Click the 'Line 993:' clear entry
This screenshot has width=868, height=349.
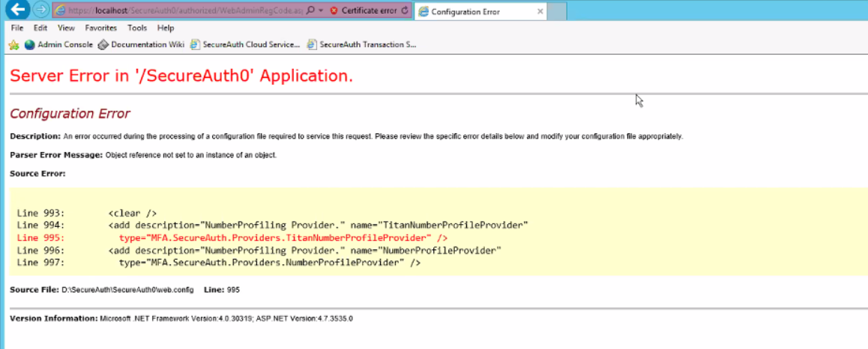pos(87,213)
